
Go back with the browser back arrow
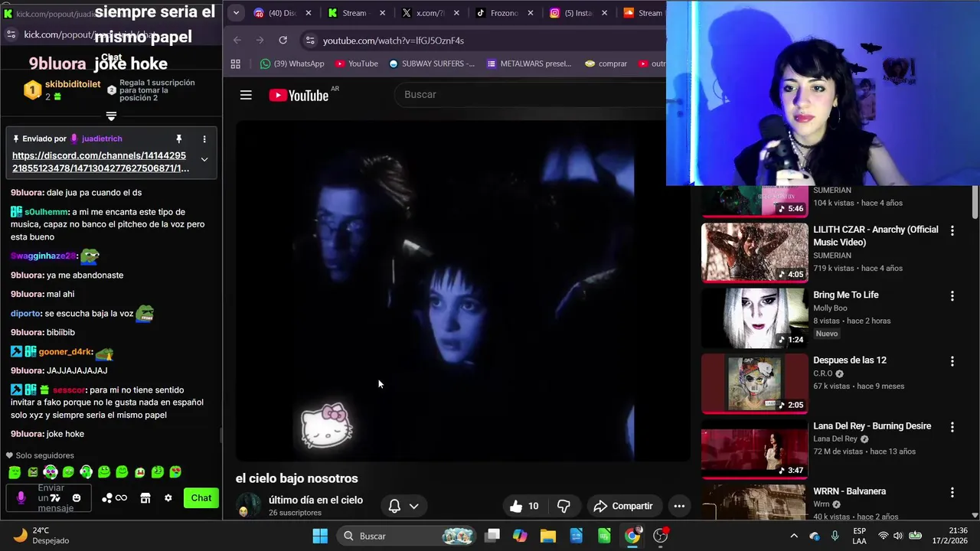(x=237, y=40)
